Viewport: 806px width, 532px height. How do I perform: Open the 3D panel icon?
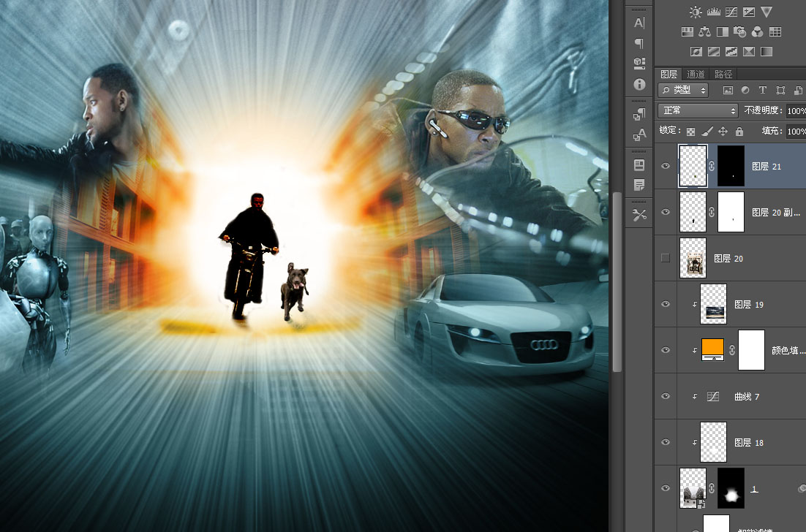coord(639,63)
